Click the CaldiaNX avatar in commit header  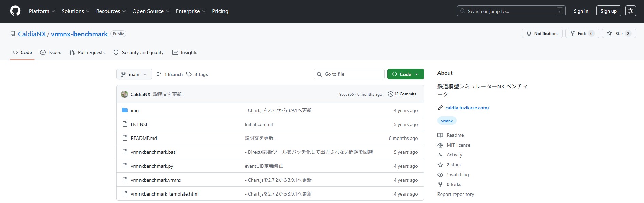(x=125, y=94)
